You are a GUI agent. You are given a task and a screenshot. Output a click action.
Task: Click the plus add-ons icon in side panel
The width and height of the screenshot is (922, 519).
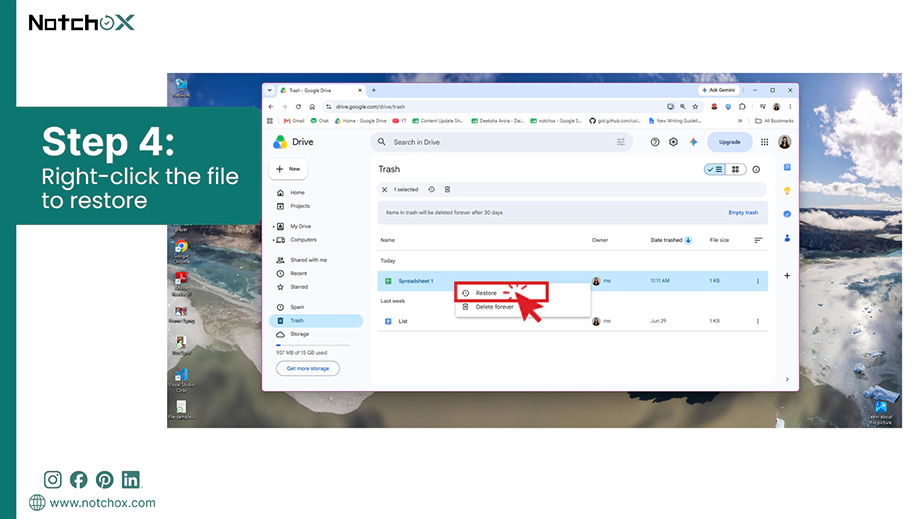tap(787, 275)
